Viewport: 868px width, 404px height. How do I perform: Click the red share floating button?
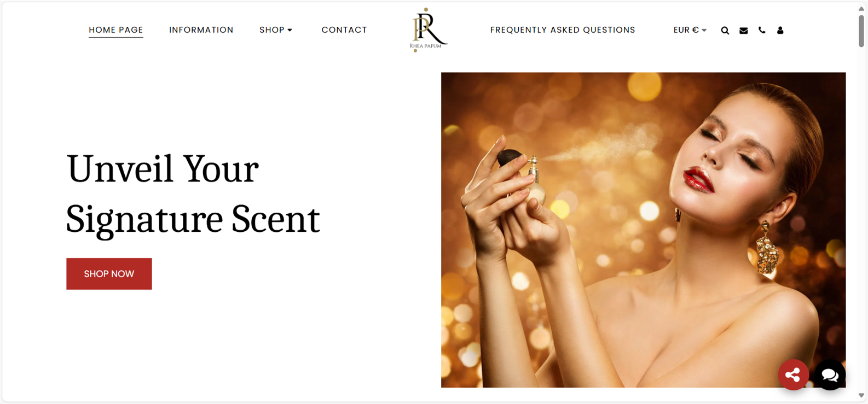pyautogui.click(x=793, y=374)
